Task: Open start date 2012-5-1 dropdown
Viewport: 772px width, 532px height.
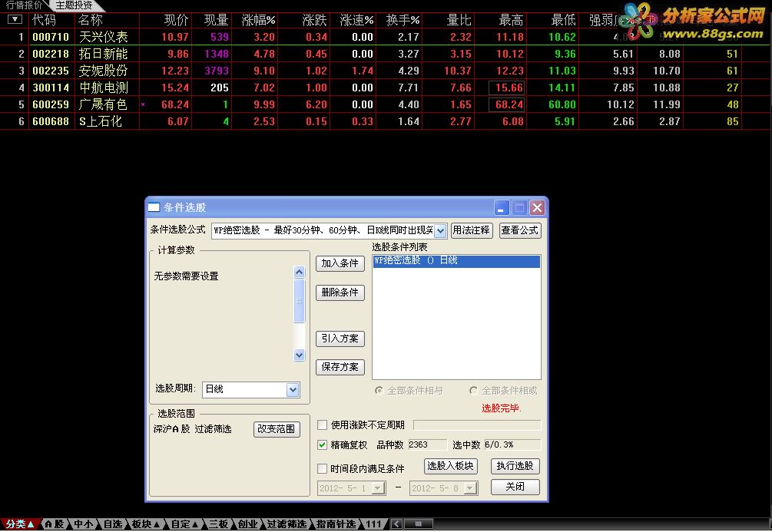Action: click(378, 488)
